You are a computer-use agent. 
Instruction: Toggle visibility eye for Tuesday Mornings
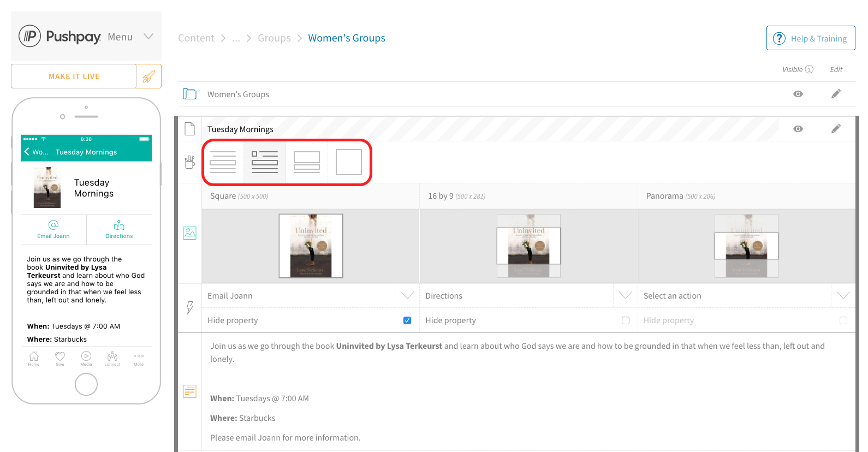click(x=798, y=129)
